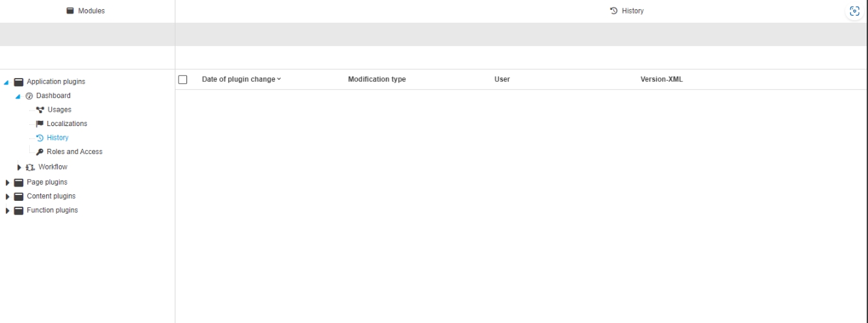The height and width of the screenshot is (323, 868).
Task: Click the Localizations flag icon
Action: [40, 123]
